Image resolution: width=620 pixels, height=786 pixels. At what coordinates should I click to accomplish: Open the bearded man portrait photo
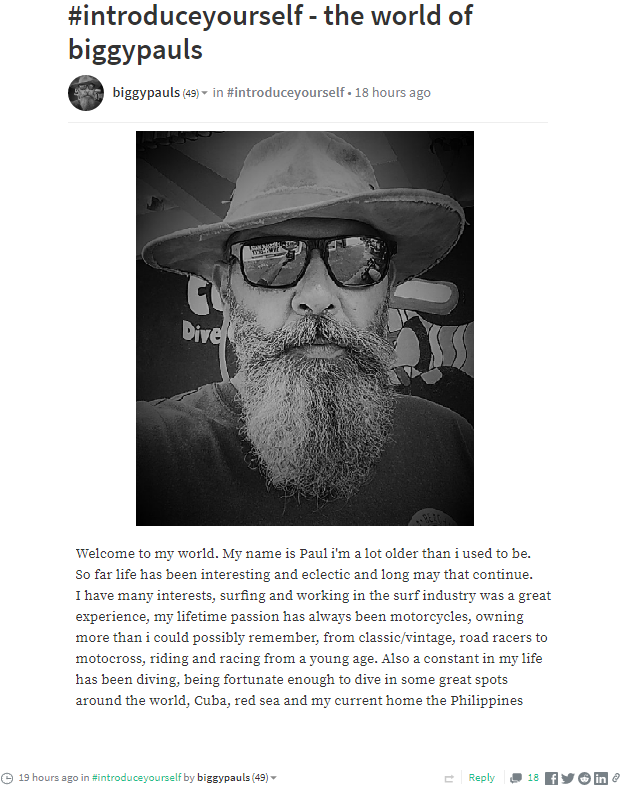(305, 328)
